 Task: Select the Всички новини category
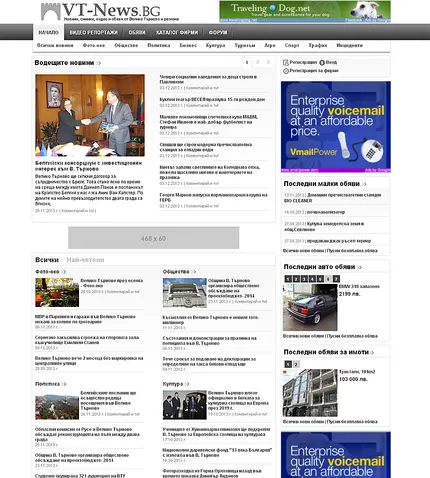(55, 45)
